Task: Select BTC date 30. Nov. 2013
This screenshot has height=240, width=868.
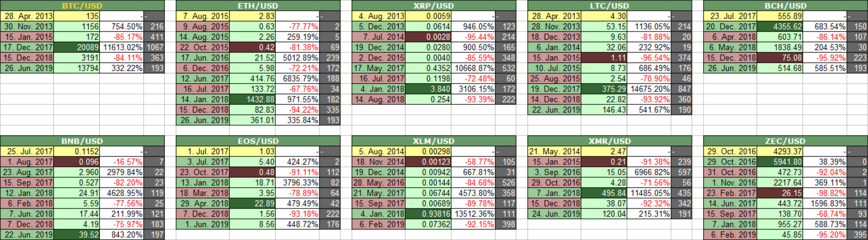Action: point(27,27)
